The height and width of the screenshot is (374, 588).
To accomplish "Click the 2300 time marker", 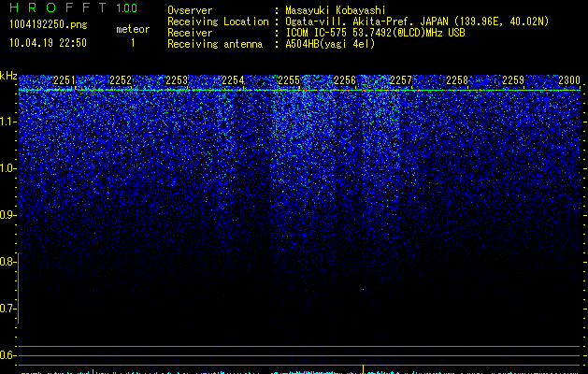I will [x=569, y=80].
